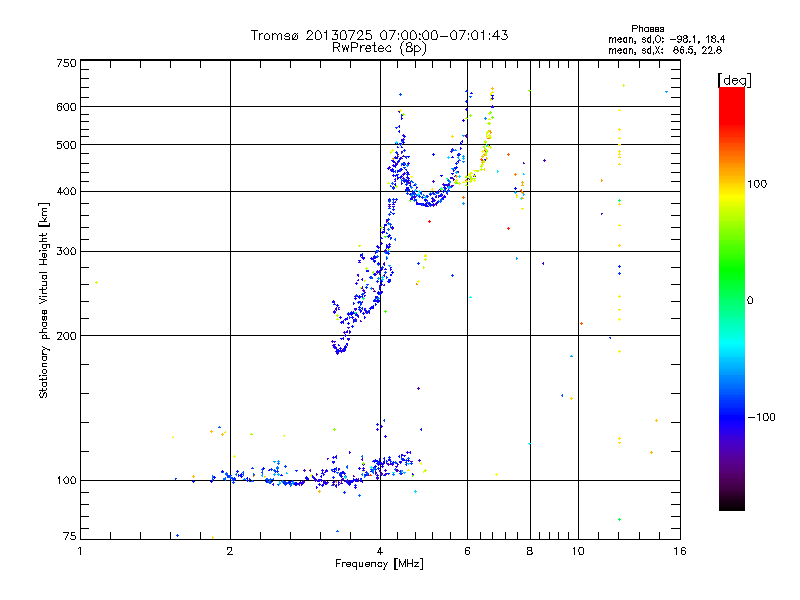
Task: Click y-axis tick label '600'
Action: click(x=66, y=107)
